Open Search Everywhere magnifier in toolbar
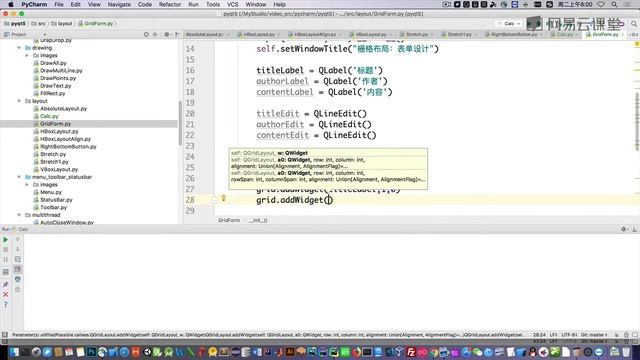The width and height of the screenshot is (640, 360). [x=634, y=24]
